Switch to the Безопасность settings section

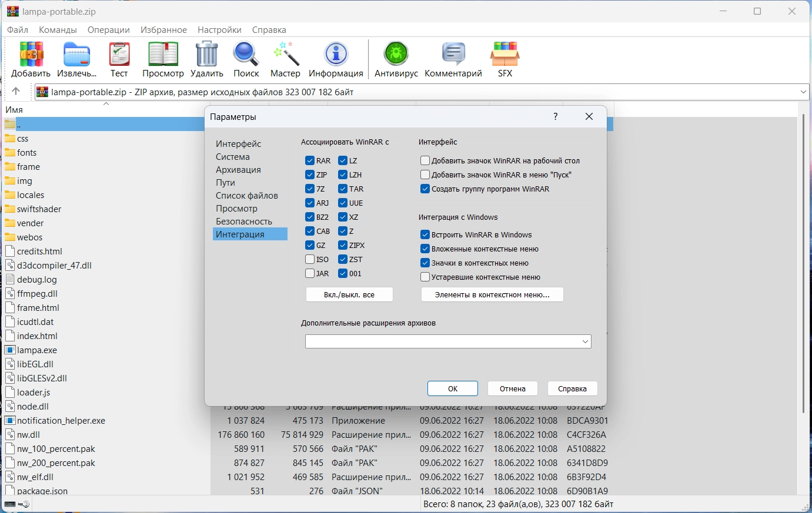[243, 221]
